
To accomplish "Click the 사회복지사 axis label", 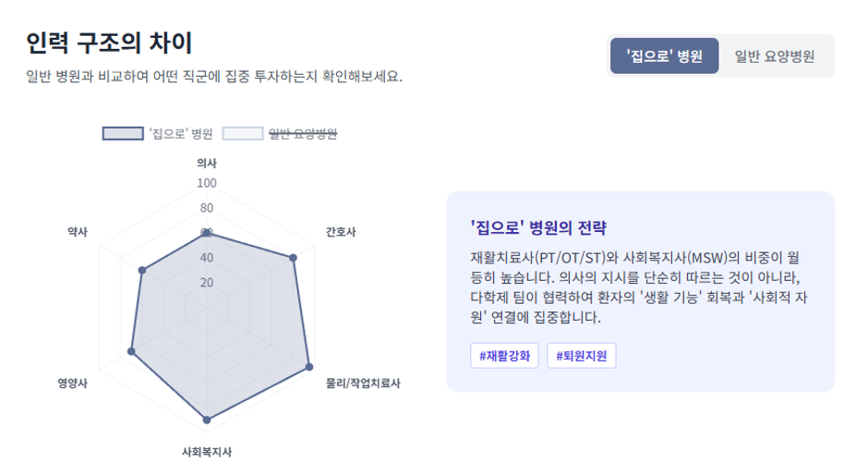I will pos(207,452).
